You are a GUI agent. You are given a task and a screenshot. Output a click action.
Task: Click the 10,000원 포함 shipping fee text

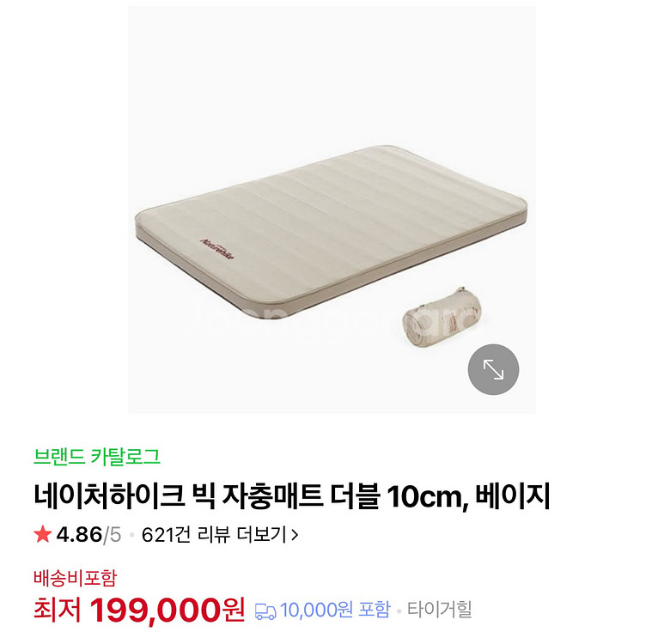click(x=335, y=610)
